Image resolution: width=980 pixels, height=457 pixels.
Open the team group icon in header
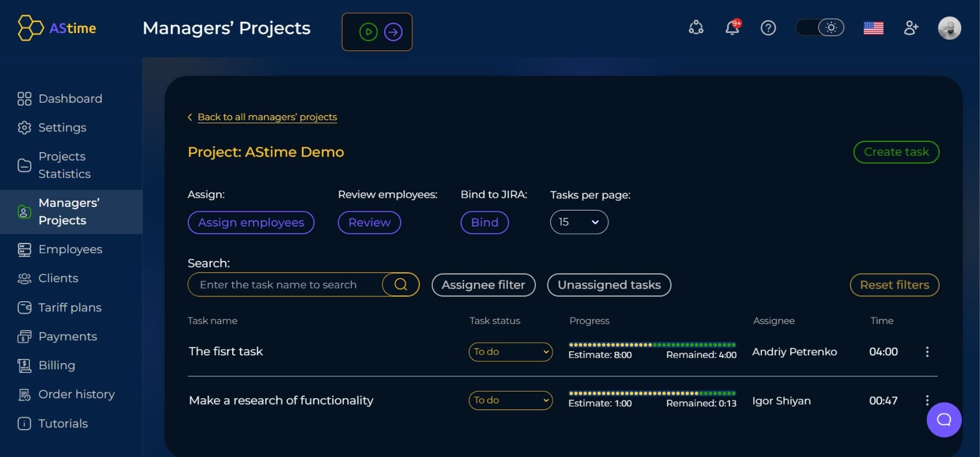(x=696, y=28)
